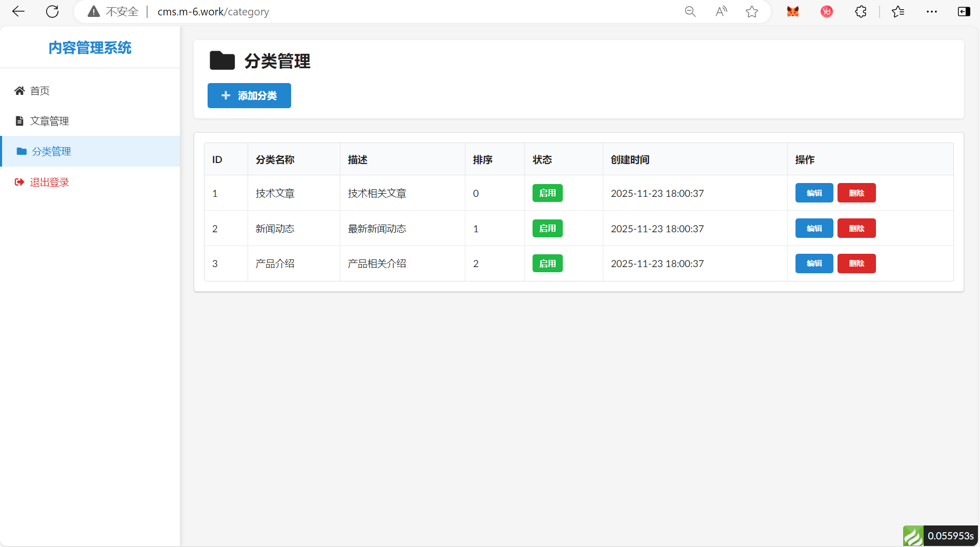980x547 pixels.
Task: Select 分类管理 sidebar item
Action: (x=51, y=151)
